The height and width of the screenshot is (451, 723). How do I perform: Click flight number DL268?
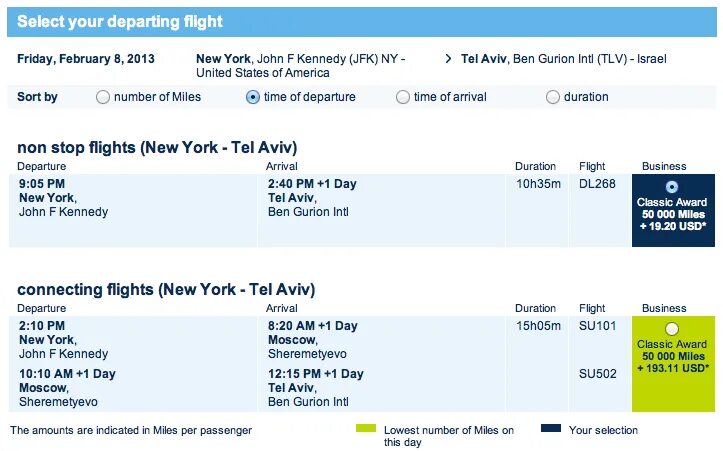coord(596,184)
